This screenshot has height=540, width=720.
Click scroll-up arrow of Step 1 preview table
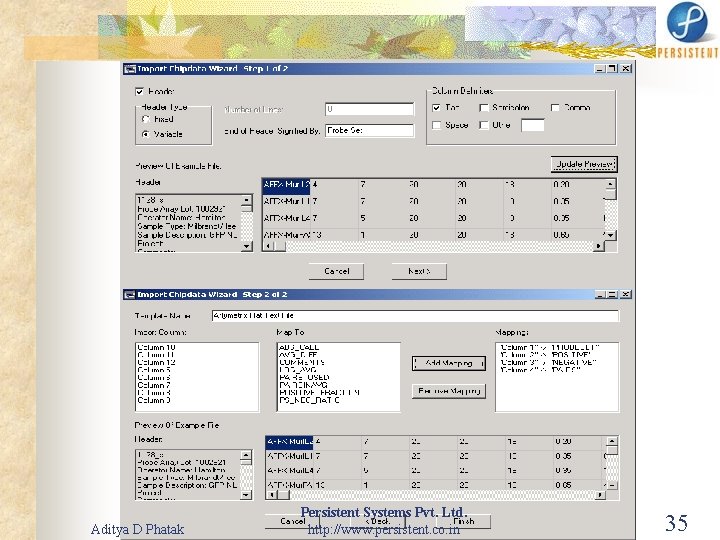tap(610, 185)
